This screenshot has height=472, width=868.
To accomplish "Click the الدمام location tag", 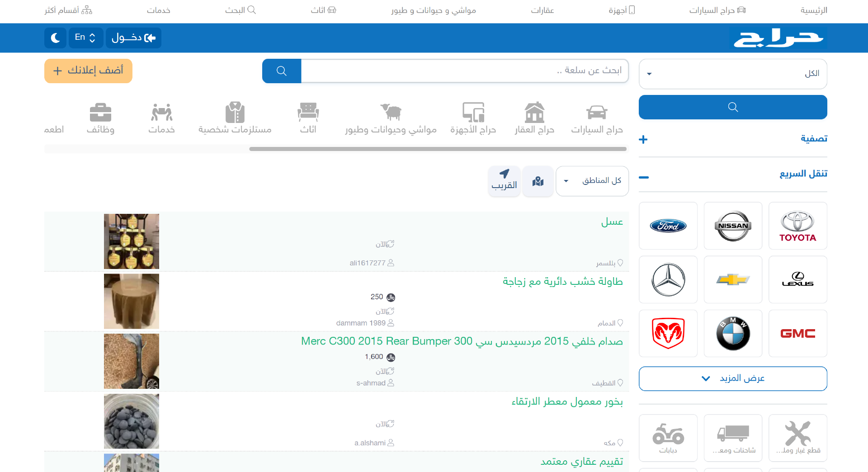I will pos(610,323).
